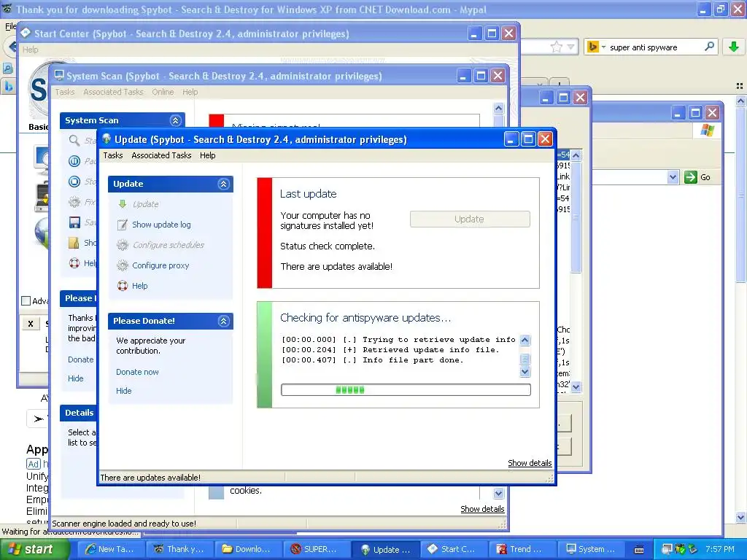Click the green Update arrow icon in sidebar

point(123,204)
